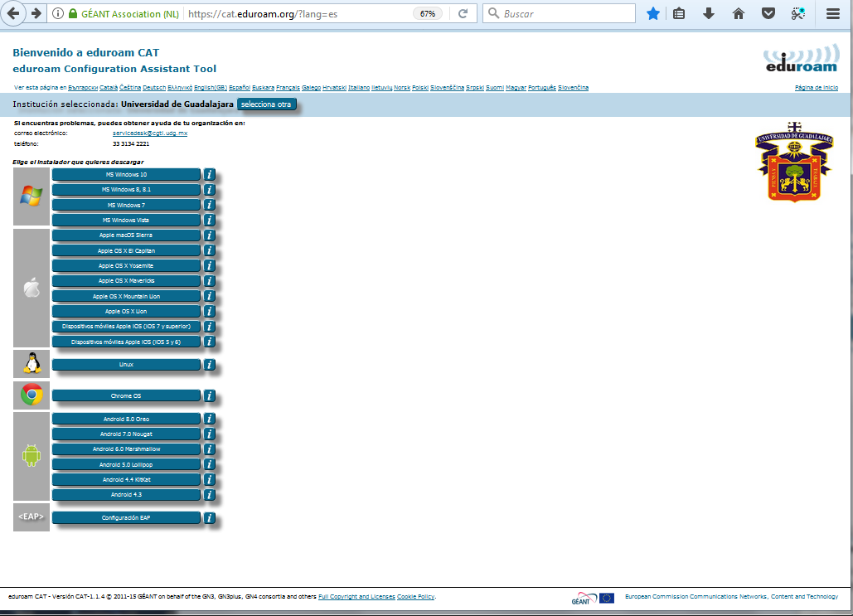Open the Firefox hamburger menu
Screen dimensions: 853x616
pos(833,13)
